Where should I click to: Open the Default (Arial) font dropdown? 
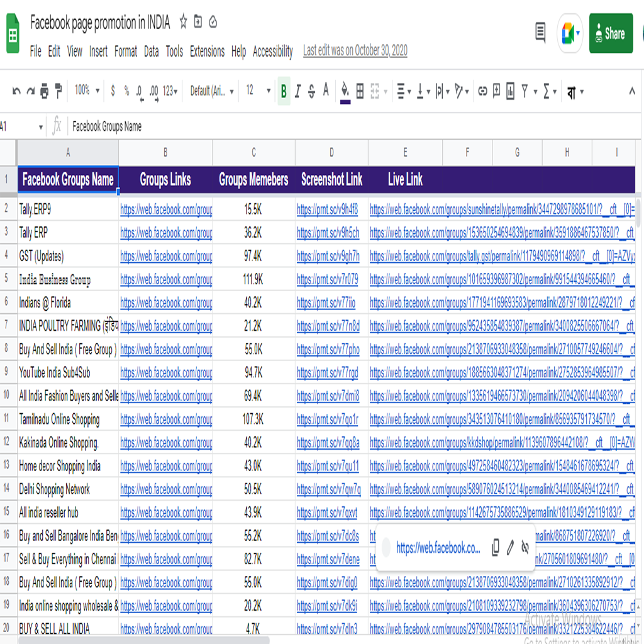coord(212,91)
